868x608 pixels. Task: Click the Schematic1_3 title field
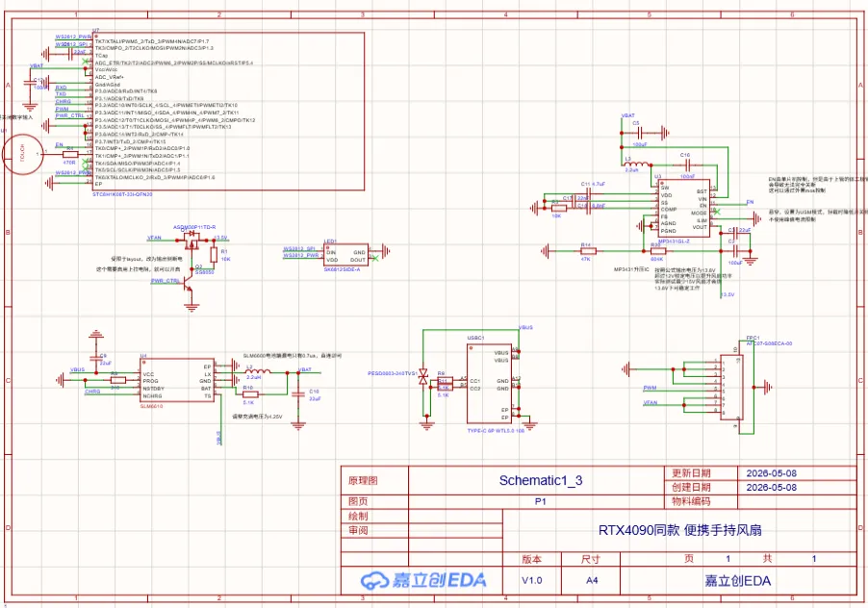[540, 480]
